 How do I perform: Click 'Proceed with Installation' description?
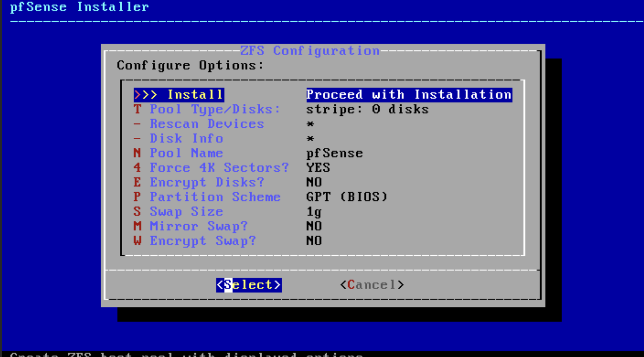[x=409, y=94]
